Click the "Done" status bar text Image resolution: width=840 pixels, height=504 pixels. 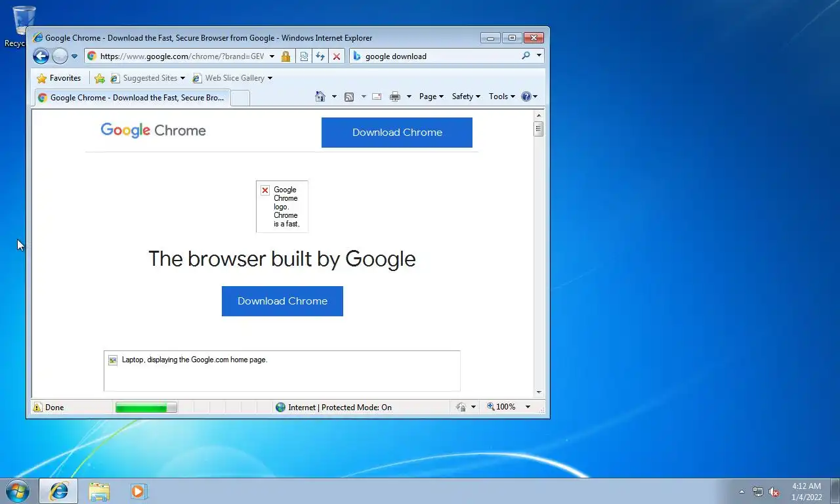(54, 408)
